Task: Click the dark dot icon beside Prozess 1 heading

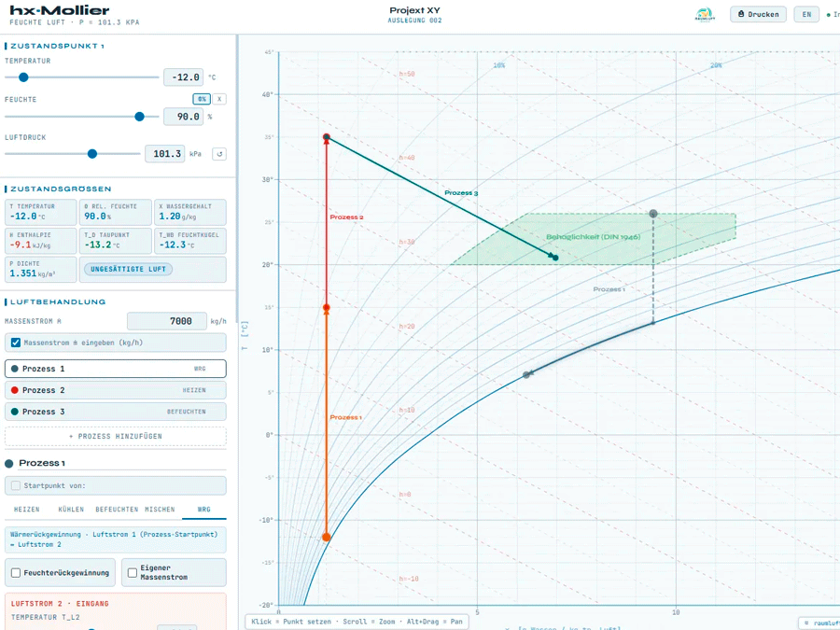Action: 9,463
